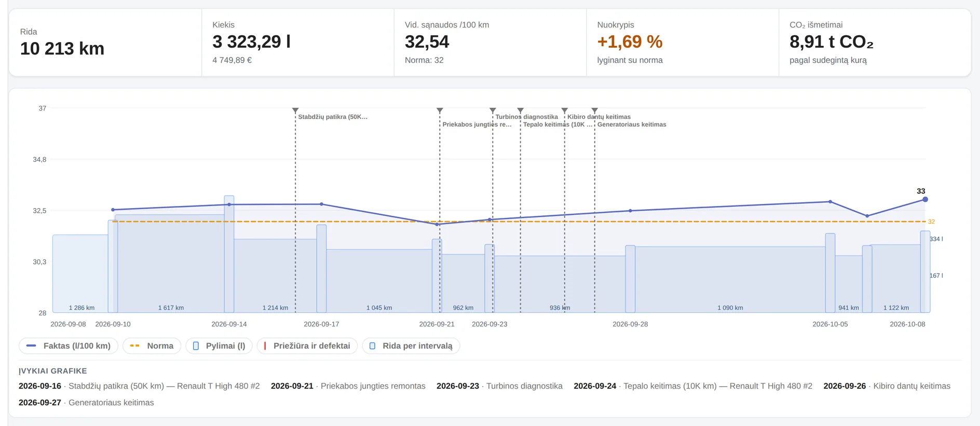Click the 1 090 km interval bar

(x=730, y=279)
